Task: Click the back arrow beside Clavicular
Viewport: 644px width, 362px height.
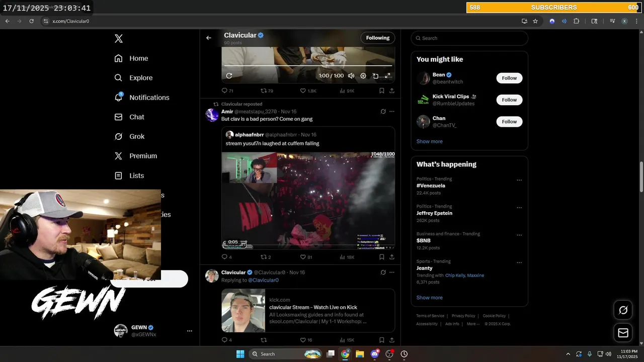Action: 209,38
